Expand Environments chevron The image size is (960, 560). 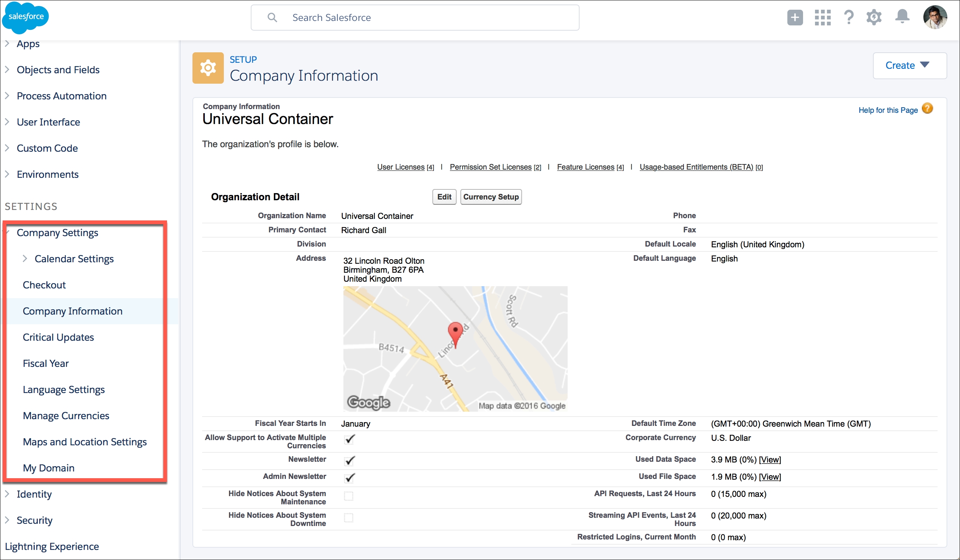point(7,174)
